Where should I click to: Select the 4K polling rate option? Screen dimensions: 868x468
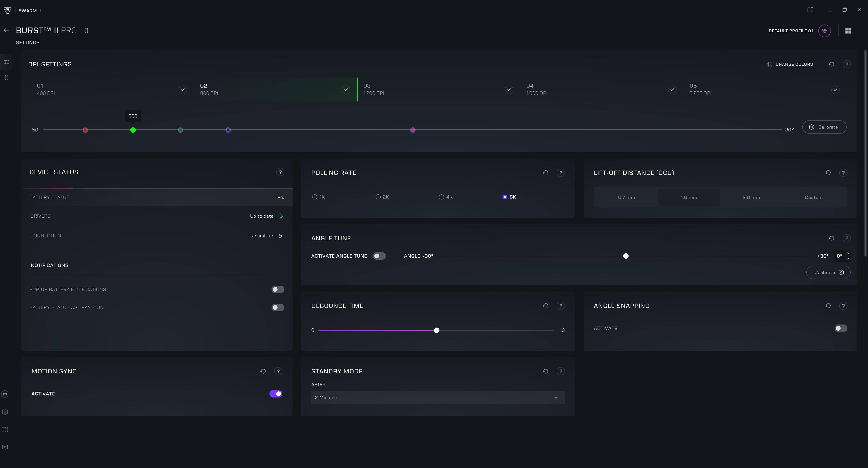[x=441, y=197]
